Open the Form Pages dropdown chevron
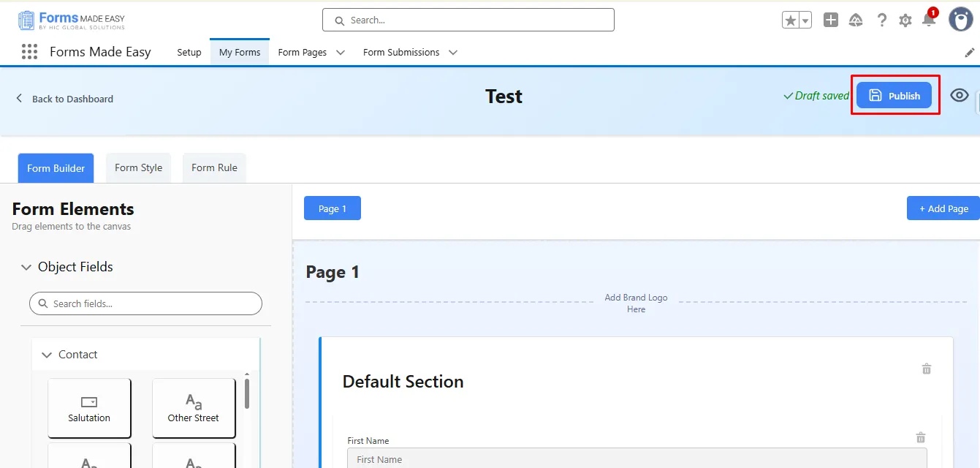 pyautogui.click(x=341, y=53)
